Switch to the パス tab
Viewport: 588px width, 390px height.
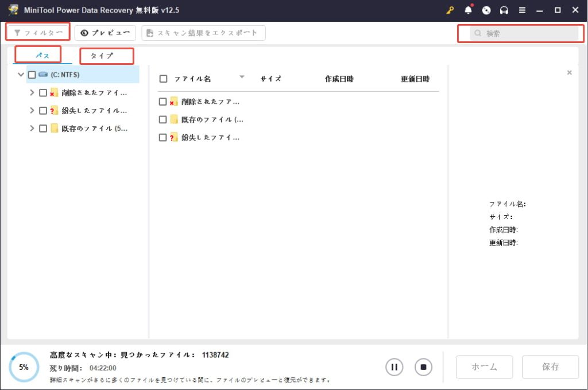click(42, 56)
